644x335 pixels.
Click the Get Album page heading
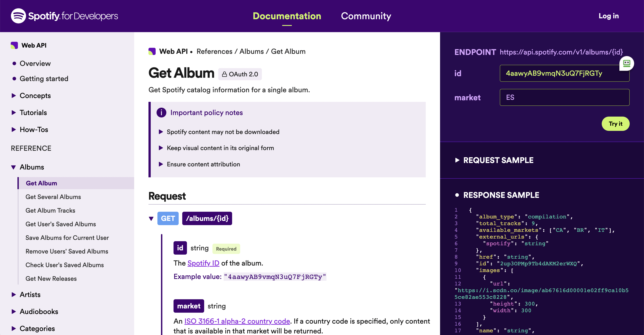[181, 73]
